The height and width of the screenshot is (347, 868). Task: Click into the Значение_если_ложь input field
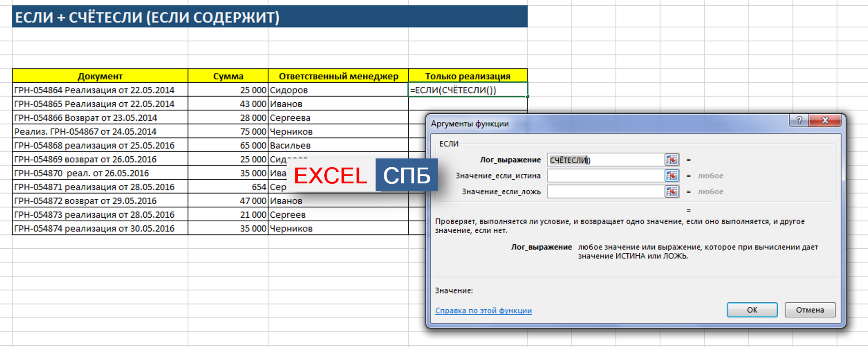pos(605,192)
